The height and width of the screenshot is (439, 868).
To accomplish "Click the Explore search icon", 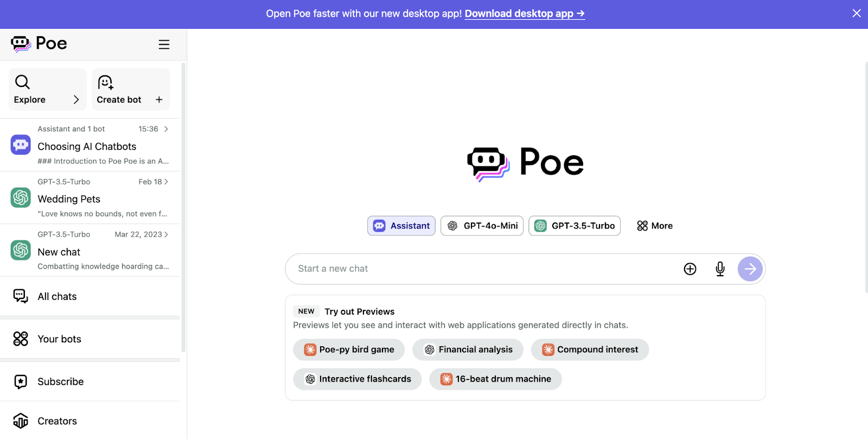I will coord(22,82).
